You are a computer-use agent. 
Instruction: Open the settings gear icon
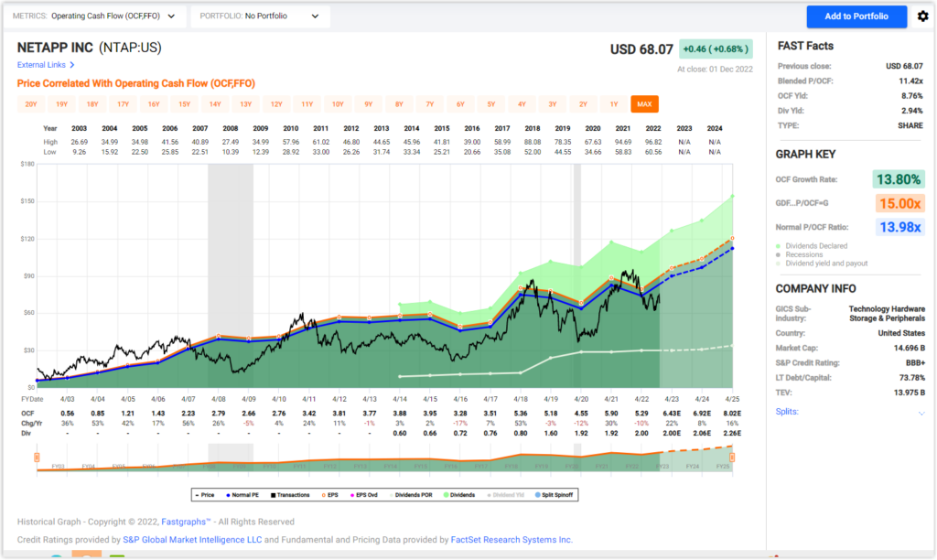click(x=922, y=16)
